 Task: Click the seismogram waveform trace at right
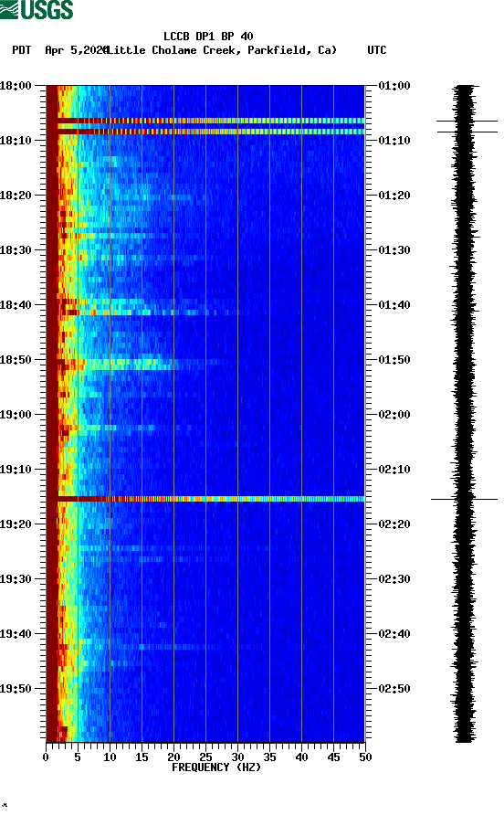pyautogui.click(x=464, y=413)
